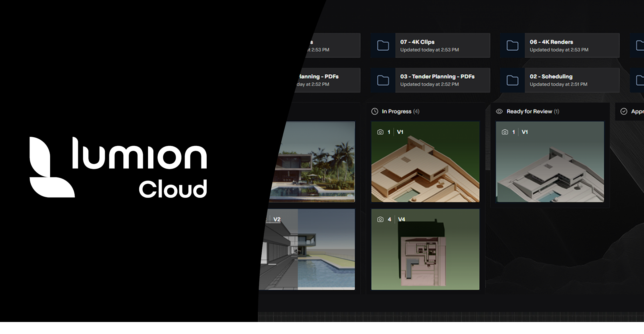Click the folder icon for 02 - Scheduling
Image resolution: width=644 pixels, height=334 pixels.
pos(512,80)
